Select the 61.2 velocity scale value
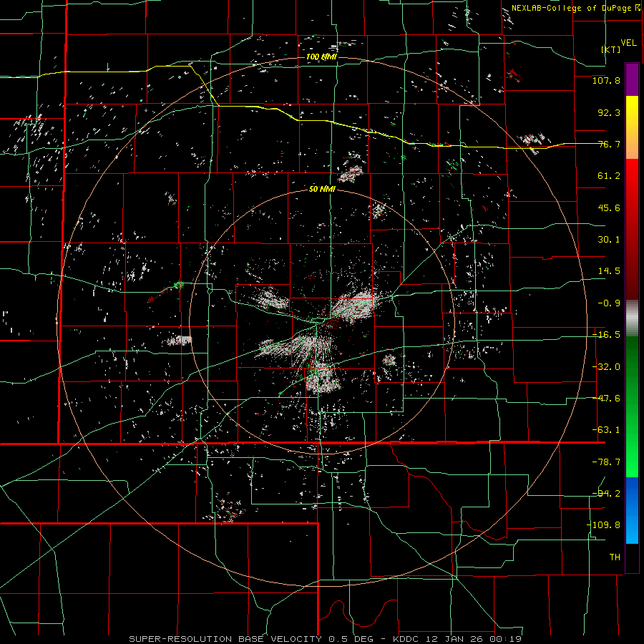This screenshot has width=644, height=644. (609, 176)
